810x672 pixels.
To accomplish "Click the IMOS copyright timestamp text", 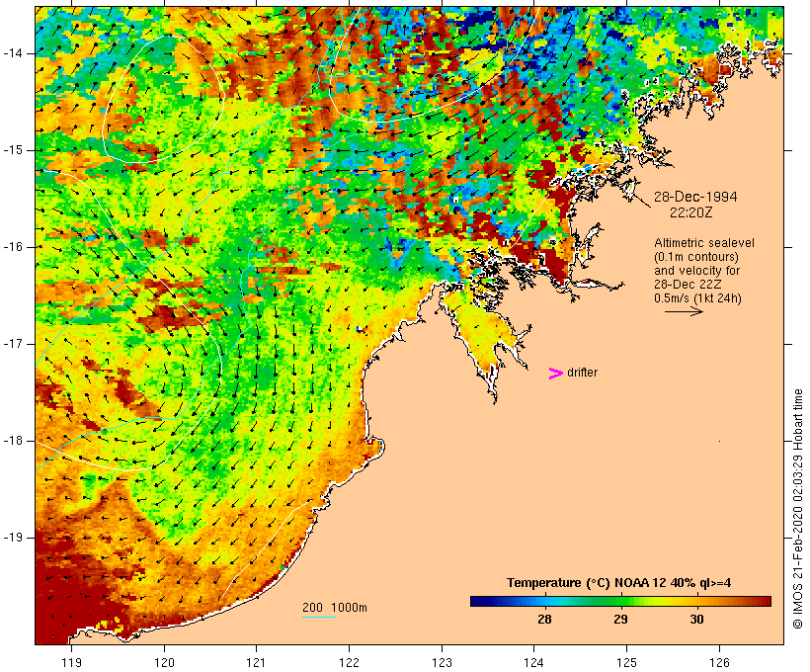I will coord(797,509).
